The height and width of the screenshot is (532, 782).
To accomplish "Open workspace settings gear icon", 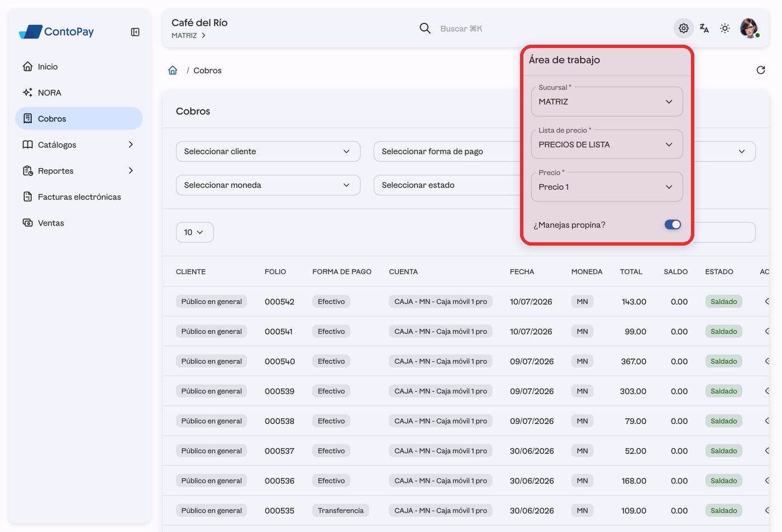I will point(684,28).
